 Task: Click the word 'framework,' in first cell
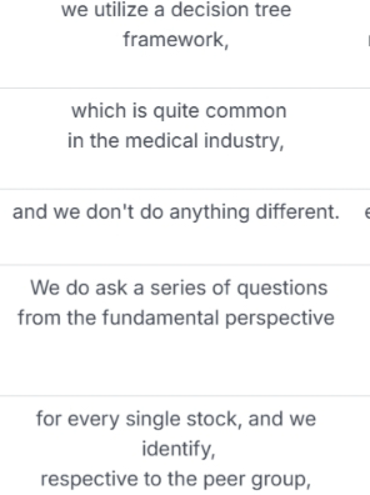[x=176, y=40]
